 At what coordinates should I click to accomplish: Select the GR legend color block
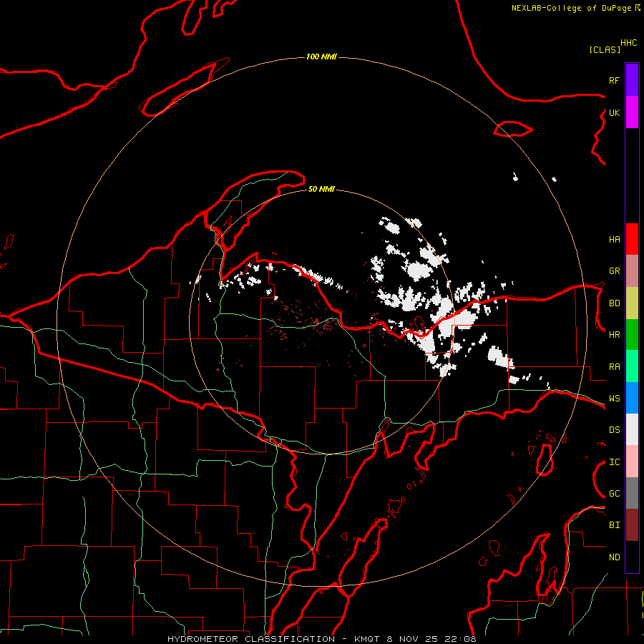[632, 270]
